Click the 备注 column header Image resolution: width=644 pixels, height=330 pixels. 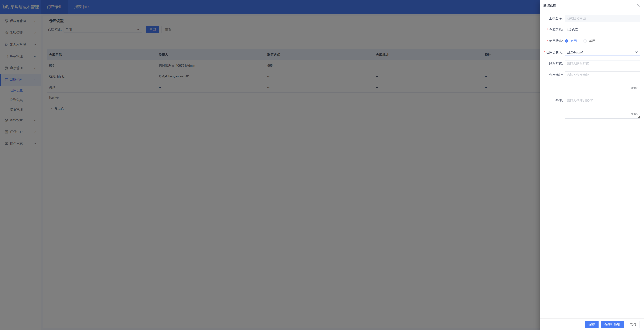488,55
